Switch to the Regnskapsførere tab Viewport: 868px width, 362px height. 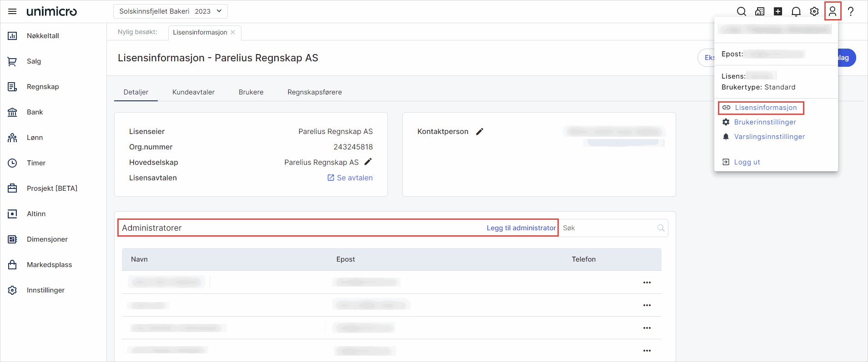tap(314, 92)
